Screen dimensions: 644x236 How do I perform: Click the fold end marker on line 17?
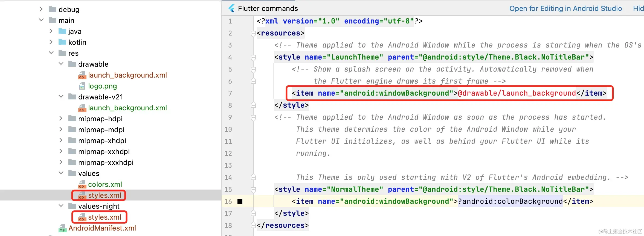pos(253,213)
